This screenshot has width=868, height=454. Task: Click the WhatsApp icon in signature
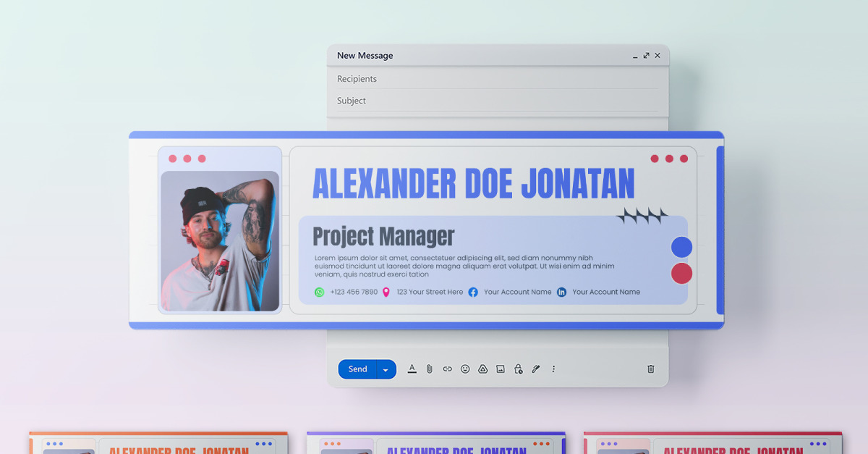click(x=319, y=292)
